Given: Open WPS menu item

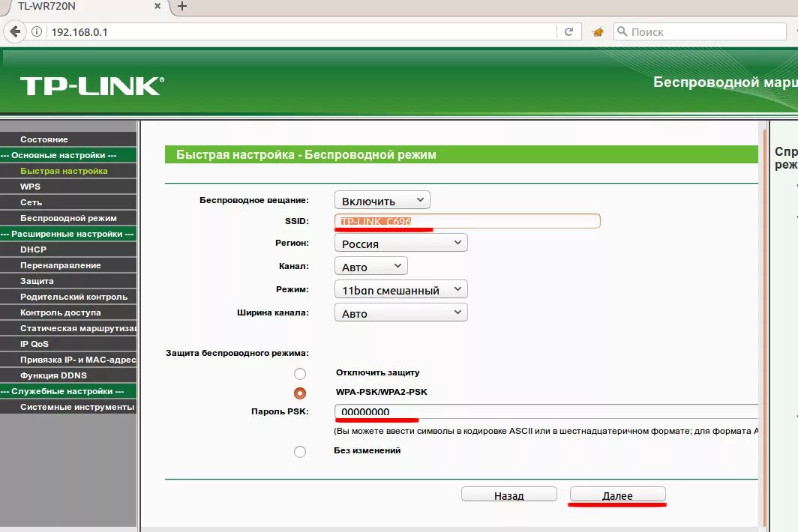Looking at the screenshot, I should [68, 187].
